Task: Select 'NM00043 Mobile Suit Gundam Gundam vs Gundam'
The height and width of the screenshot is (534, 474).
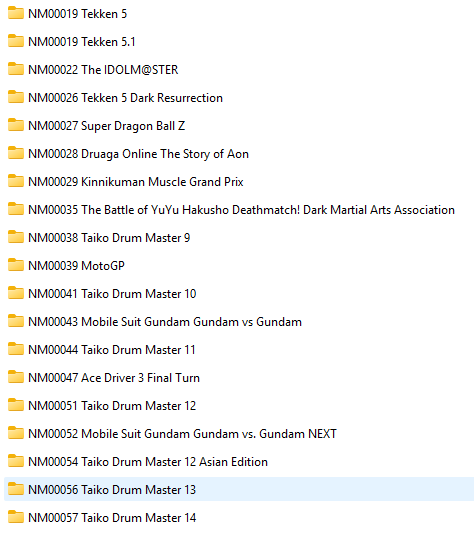Action: [x=165, y=322]
